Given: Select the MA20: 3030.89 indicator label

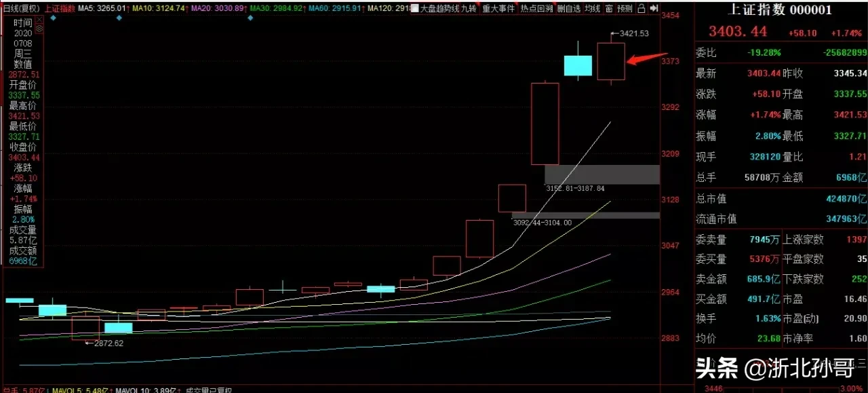Looking at the screenshot, I should click(x=216, y=9).
